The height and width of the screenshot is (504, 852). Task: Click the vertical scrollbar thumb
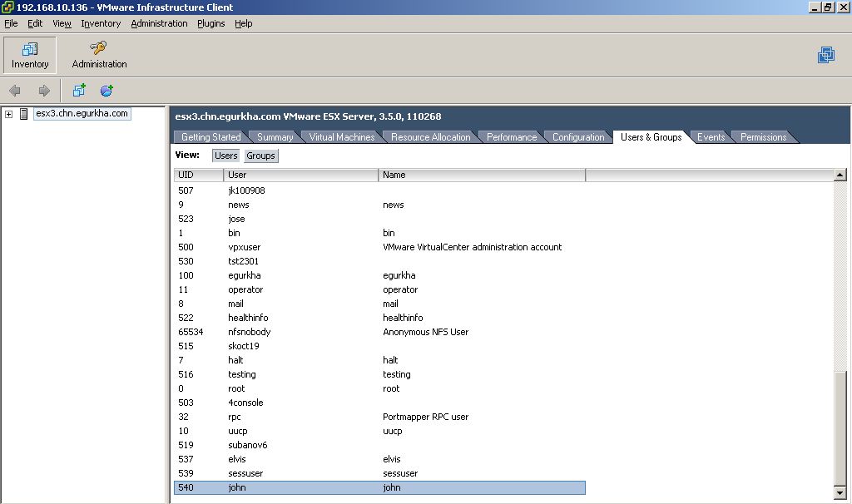tap(840, 429)
